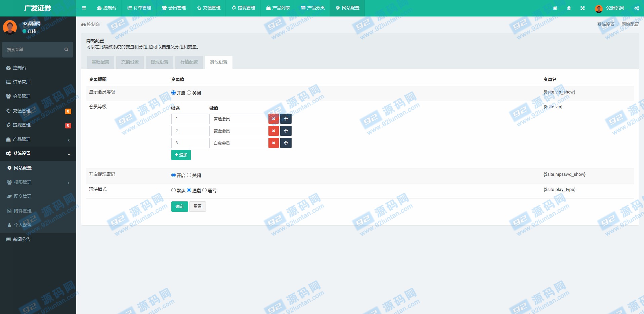This screenshot has width=644, height=314.
Task: Open 网站配置 under 系统设置 in the sidebar
Action: pos(38,168)
